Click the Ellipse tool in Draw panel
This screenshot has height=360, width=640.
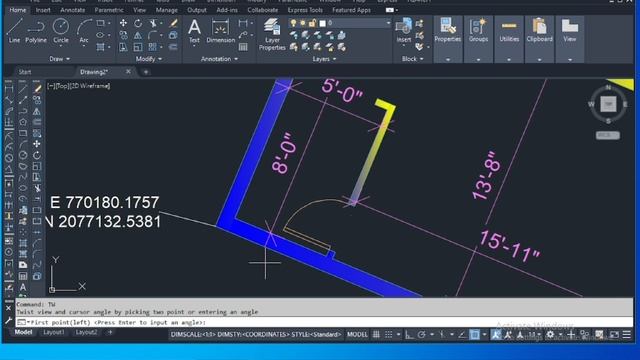tap(100, 36)
